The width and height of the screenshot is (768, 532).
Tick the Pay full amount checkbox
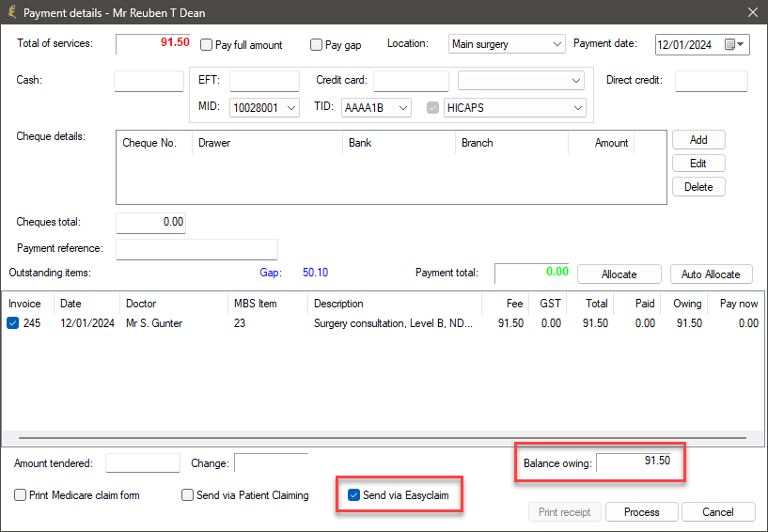click(206, 45)
